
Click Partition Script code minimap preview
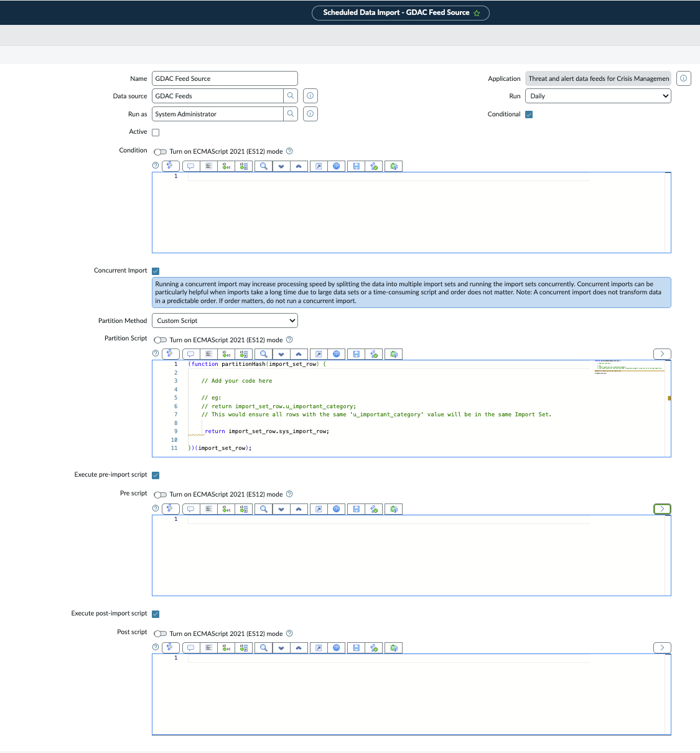coord(629,367)
